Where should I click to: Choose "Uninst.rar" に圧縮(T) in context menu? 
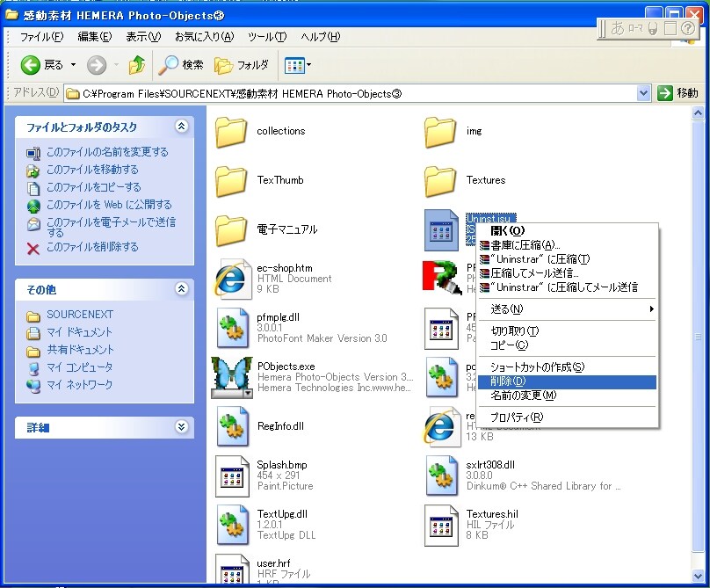click(x=567, y=259)
